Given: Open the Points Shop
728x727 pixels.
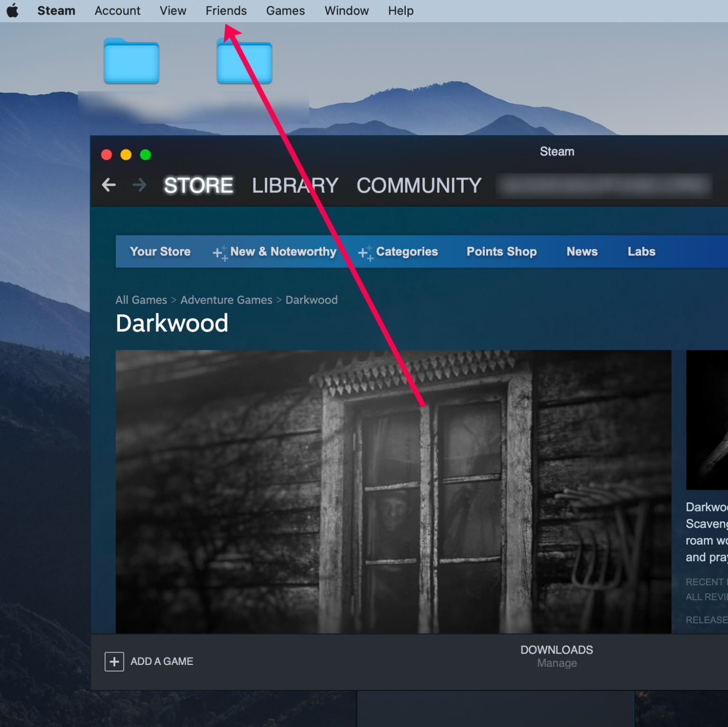Looking at the screenshot, I should 501,252.
